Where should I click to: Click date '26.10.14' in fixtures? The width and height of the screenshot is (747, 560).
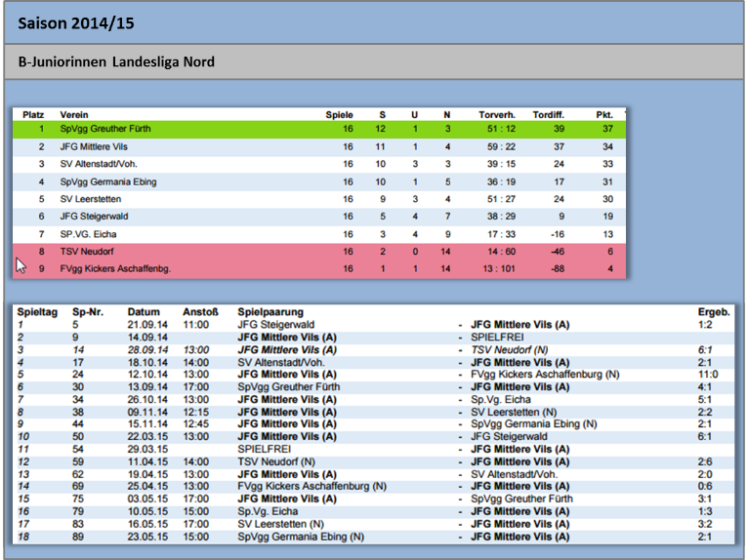point(147,400)
